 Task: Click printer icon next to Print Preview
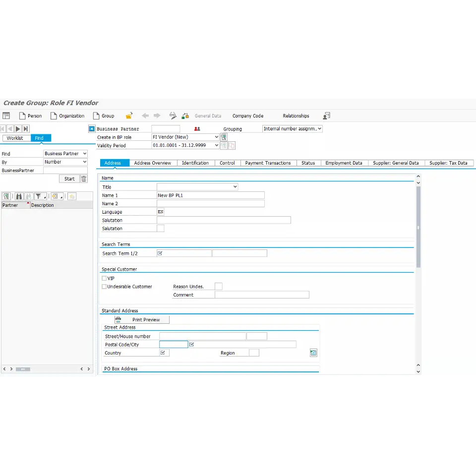118,320
